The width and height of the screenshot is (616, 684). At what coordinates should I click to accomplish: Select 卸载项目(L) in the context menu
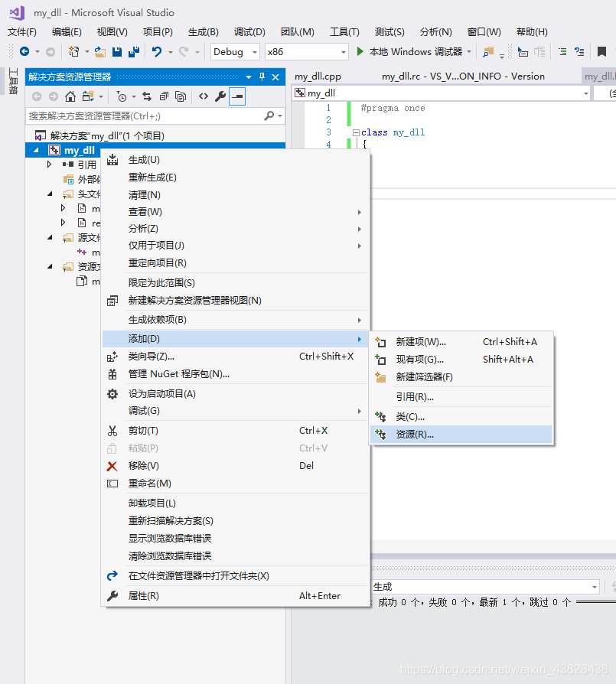[x=235, y=503]
